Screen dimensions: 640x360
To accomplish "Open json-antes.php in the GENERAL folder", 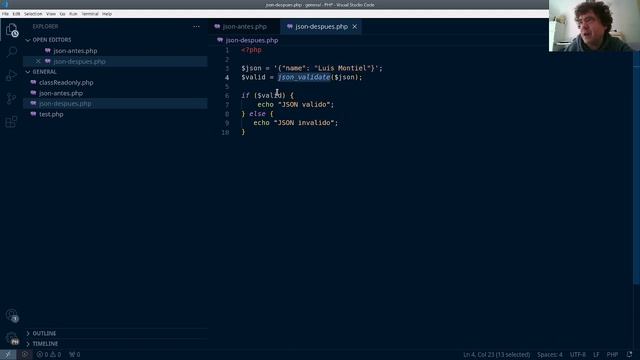I will 61,93.
